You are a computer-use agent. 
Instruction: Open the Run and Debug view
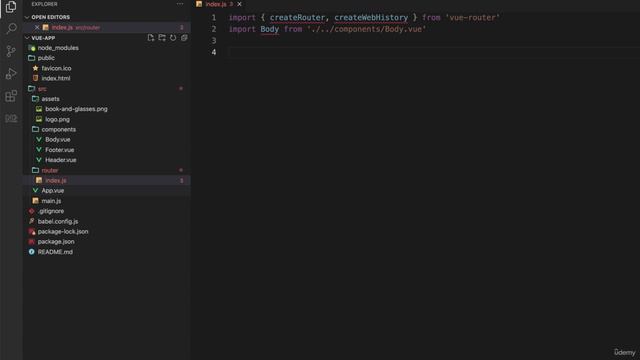point(11,73)
